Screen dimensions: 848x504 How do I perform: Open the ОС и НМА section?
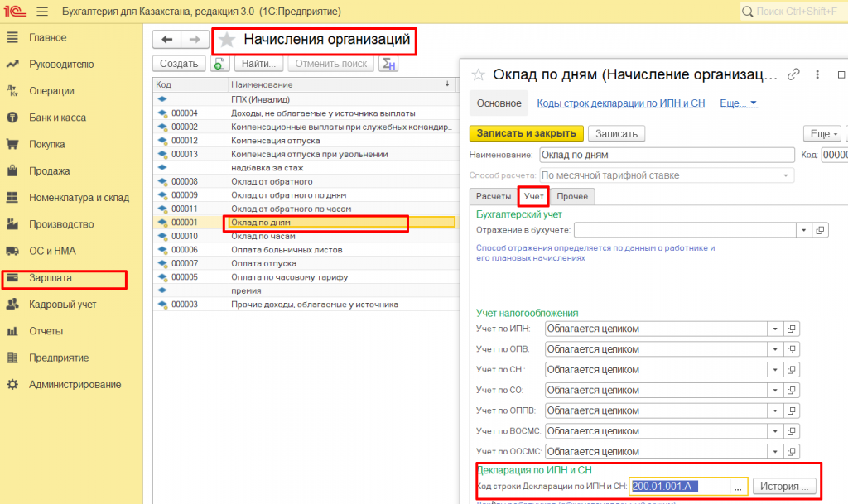(52, 251)
